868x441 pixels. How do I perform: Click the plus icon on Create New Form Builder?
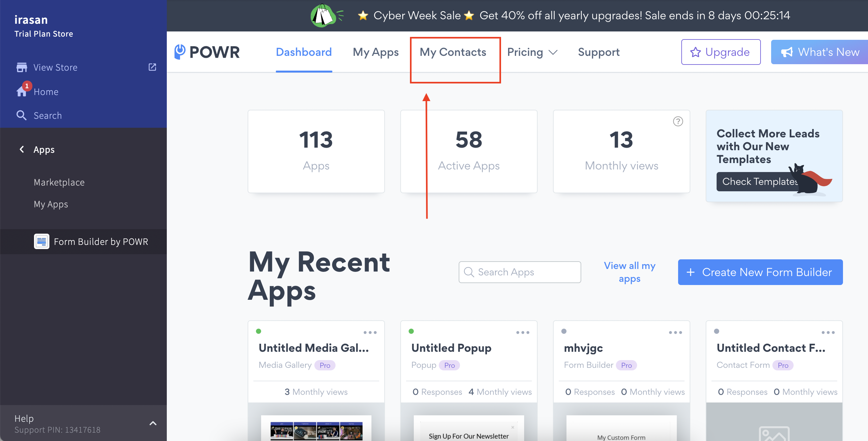[x=690, y=272]
